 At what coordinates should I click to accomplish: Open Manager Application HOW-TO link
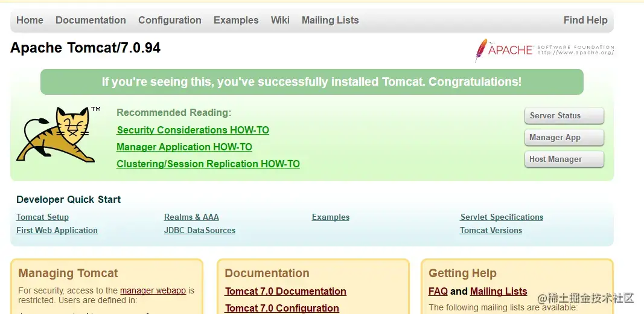[x=185, y=147]
